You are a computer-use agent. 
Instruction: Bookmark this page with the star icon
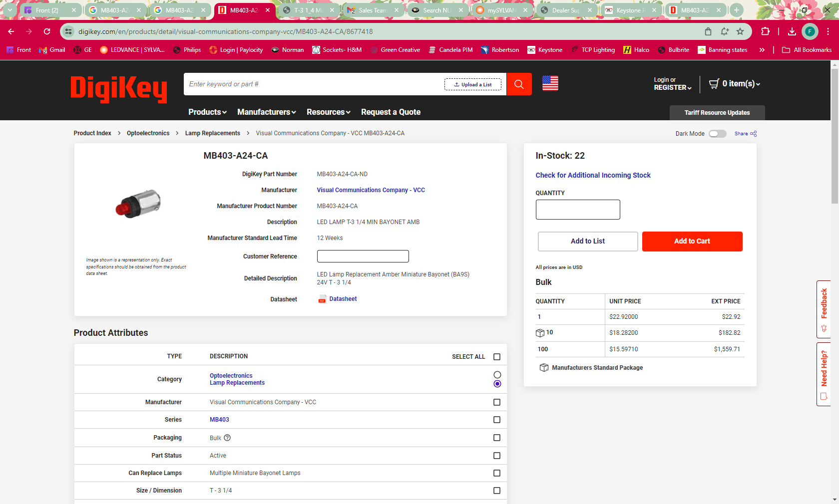740,31
